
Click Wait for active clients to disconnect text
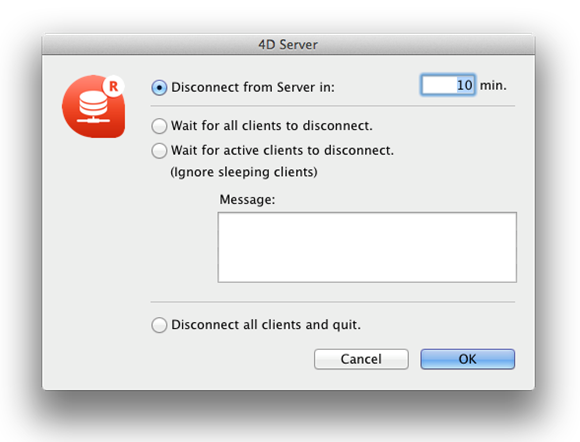(x=282, y=151)
